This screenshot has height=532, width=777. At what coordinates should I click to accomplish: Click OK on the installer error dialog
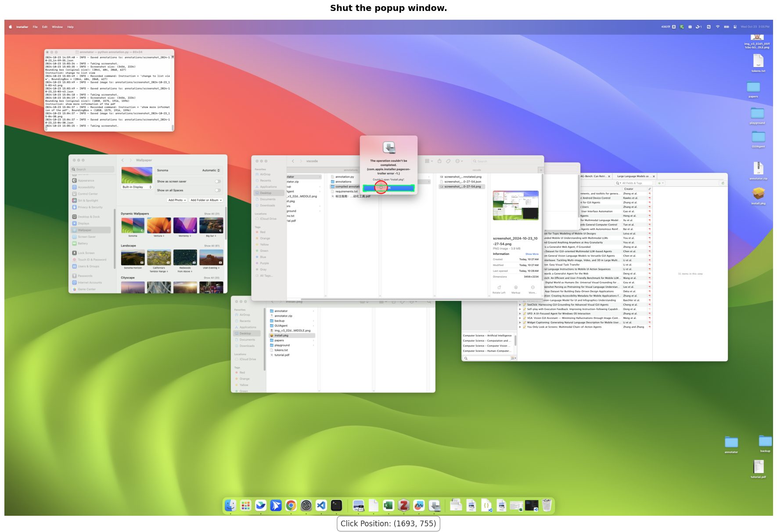[x=388, y=188]
